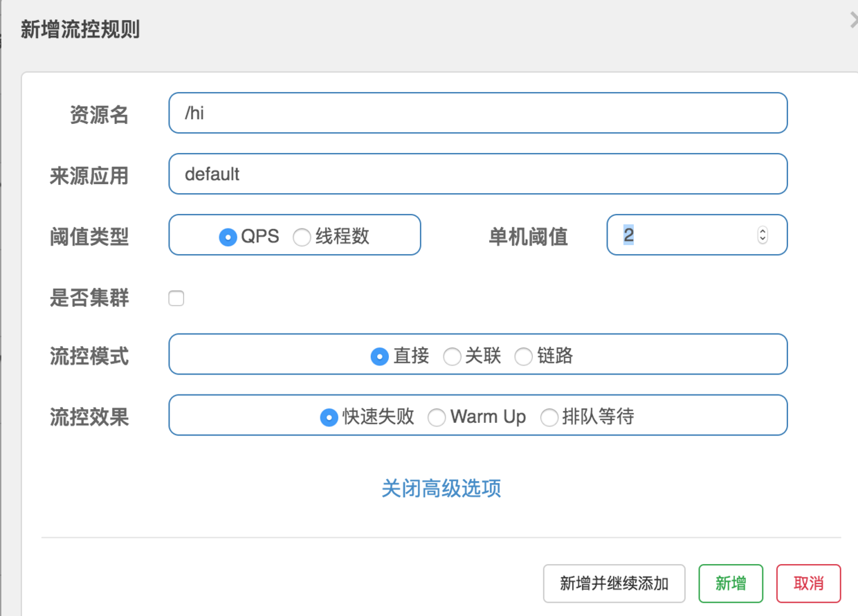The width and height of the screenshot is (858, 616).
Task: Increment 单机阈值 with the up stepper arrow
Action: pos(762,230)
